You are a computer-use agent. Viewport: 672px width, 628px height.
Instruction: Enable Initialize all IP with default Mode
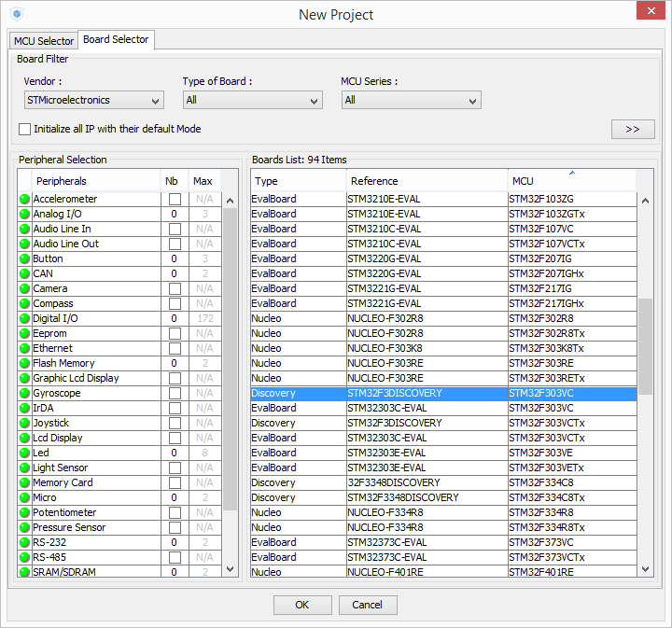(25, 129)
